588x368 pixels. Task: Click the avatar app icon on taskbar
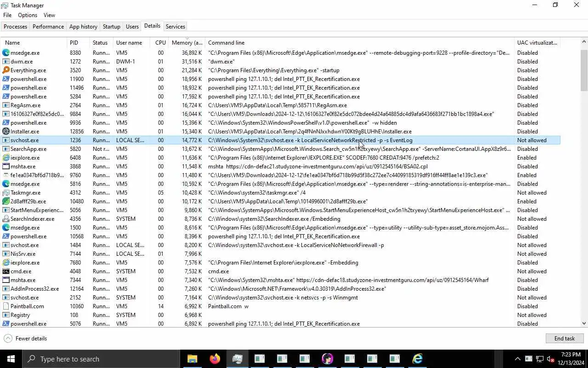pyautogui.click(x=327, y=359)
